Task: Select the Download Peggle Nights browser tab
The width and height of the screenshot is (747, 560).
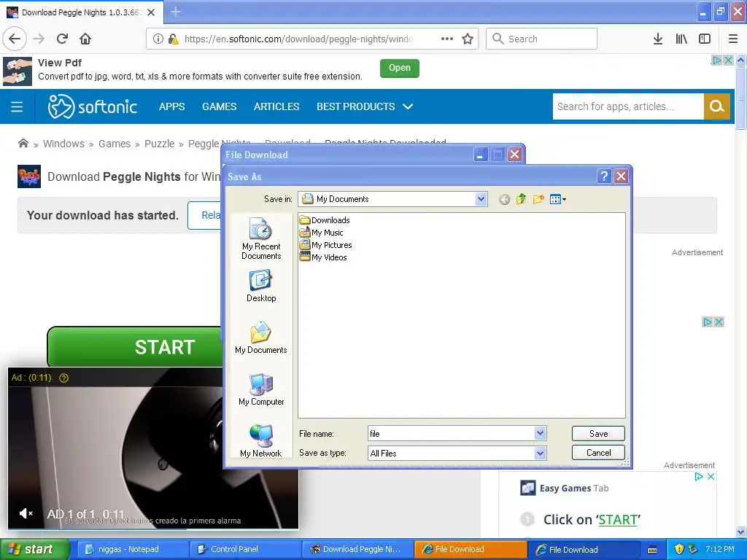Action: (x=81, y=12)
